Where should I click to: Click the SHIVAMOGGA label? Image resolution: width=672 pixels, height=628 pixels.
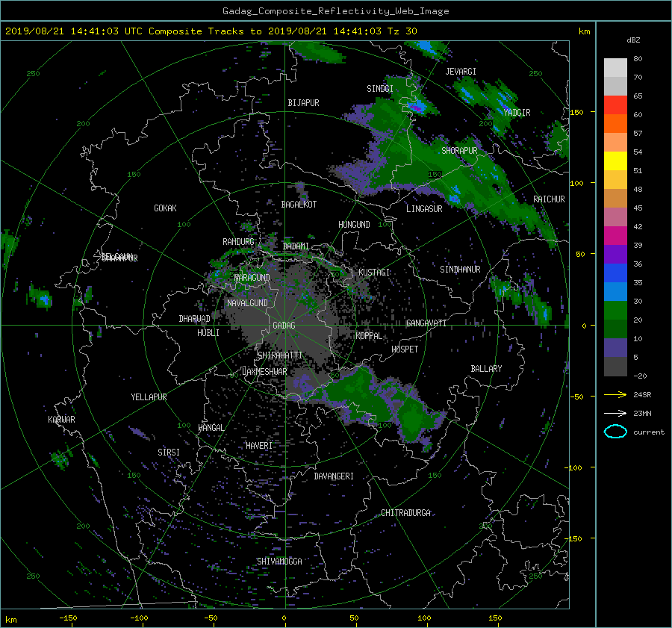[x=279, y=561]
